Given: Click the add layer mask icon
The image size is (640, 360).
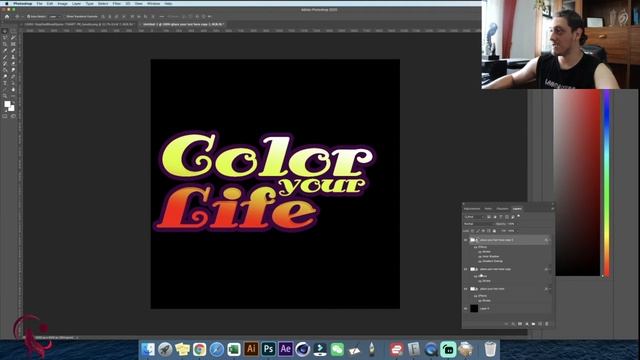Looking at the screenshot, I should (520, 324).
